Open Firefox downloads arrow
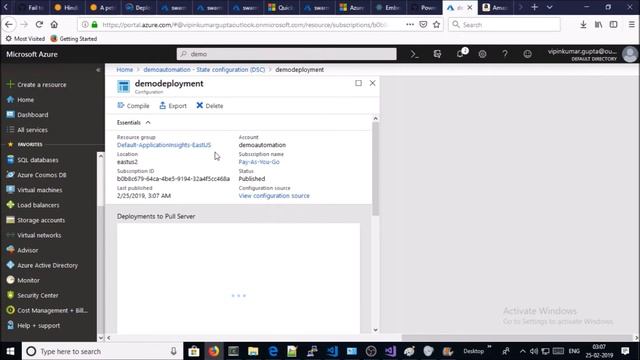 583,24
